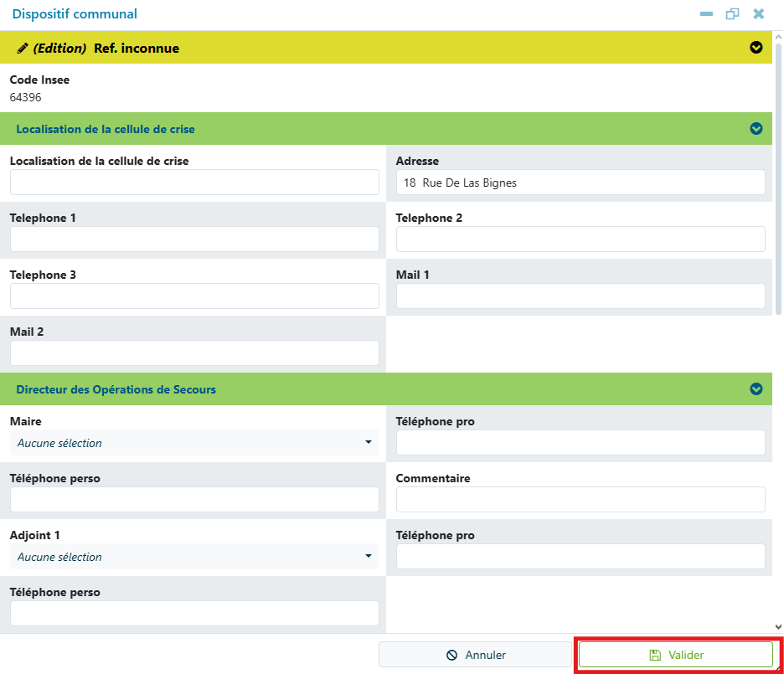Click the Annuler cancel button

click(475, 655)
